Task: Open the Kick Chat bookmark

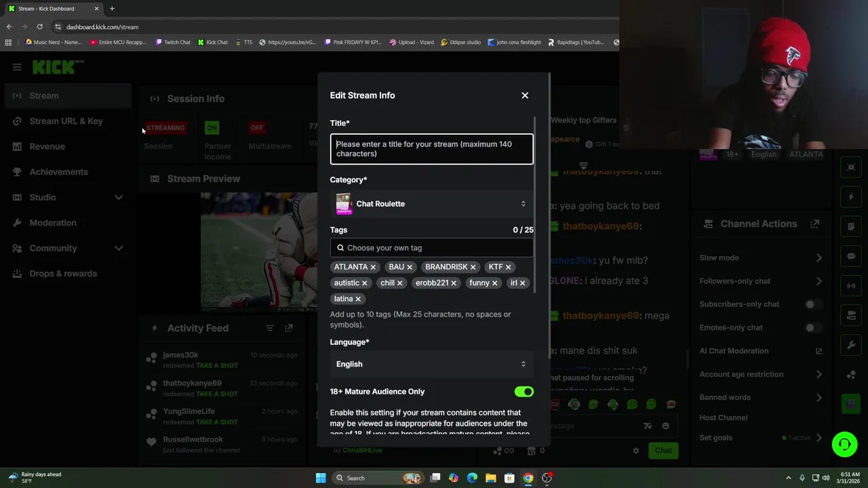Action: 213,42
